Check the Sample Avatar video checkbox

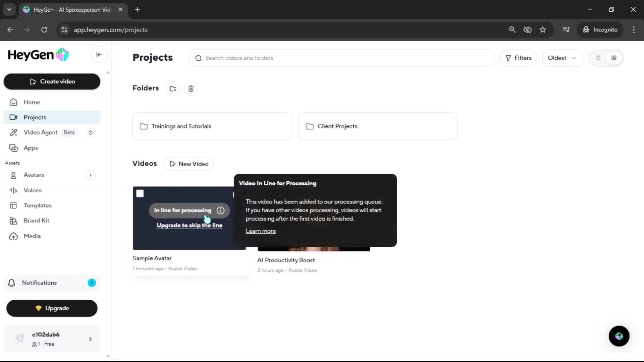(140, 193)
